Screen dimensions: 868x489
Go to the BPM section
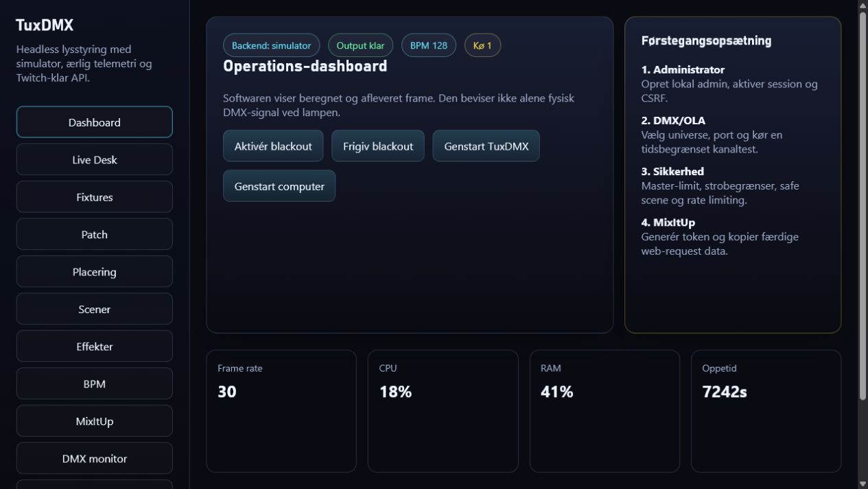94,384
